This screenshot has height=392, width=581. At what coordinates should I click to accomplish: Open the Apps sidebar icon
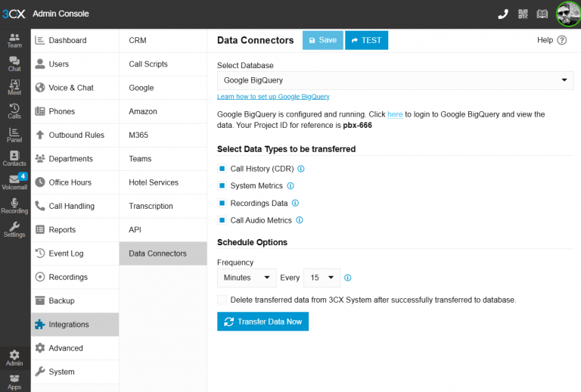click(x=14, y=382)
